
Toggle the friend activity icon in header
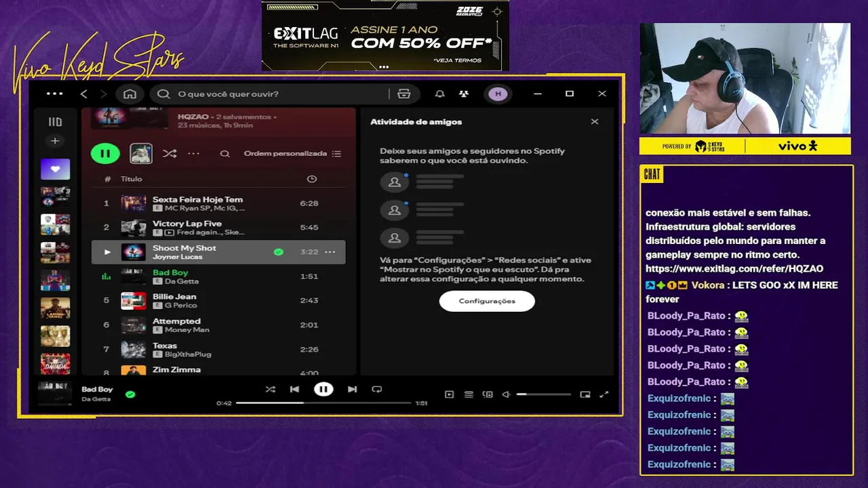pyautogui.click(x=463, y=94)
